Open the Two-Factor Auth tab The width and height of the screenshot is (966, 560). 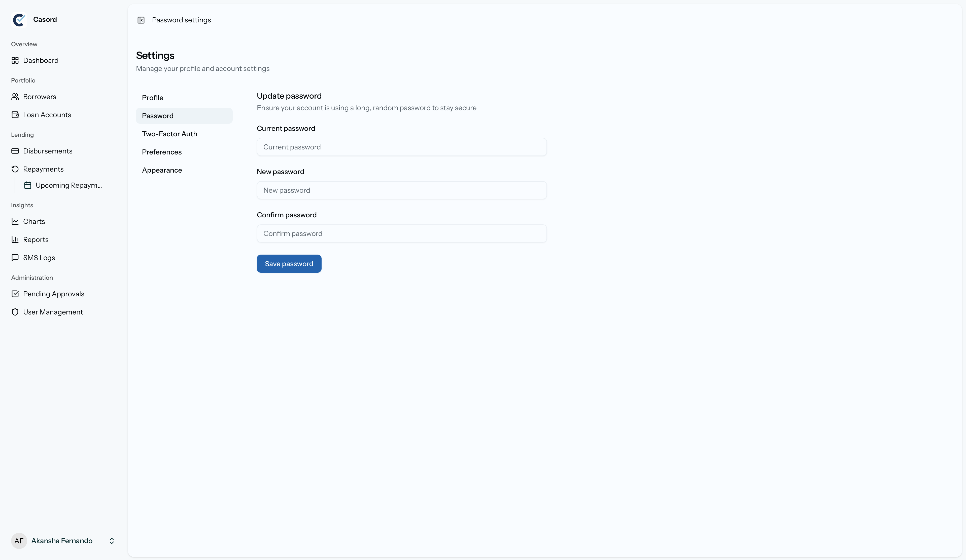tap(169, 134)
